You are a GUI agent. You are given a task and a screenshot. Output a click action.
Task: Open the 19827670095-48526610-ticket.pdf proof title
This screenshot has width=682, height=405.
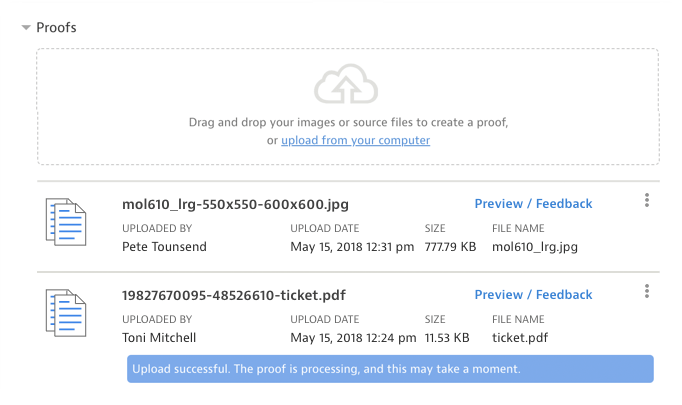click(x=241, y=295)
